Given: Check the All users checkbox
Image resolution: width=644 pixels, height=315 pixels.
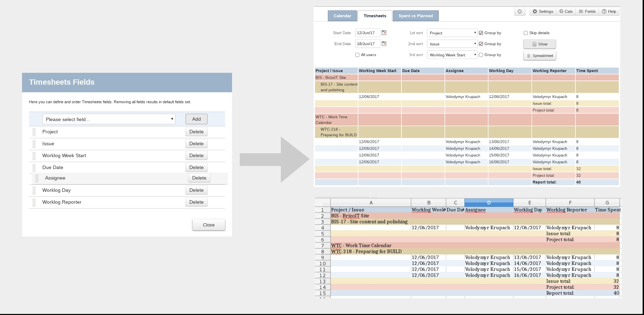Looking at the screenshot, I should [x=357, y=55].
